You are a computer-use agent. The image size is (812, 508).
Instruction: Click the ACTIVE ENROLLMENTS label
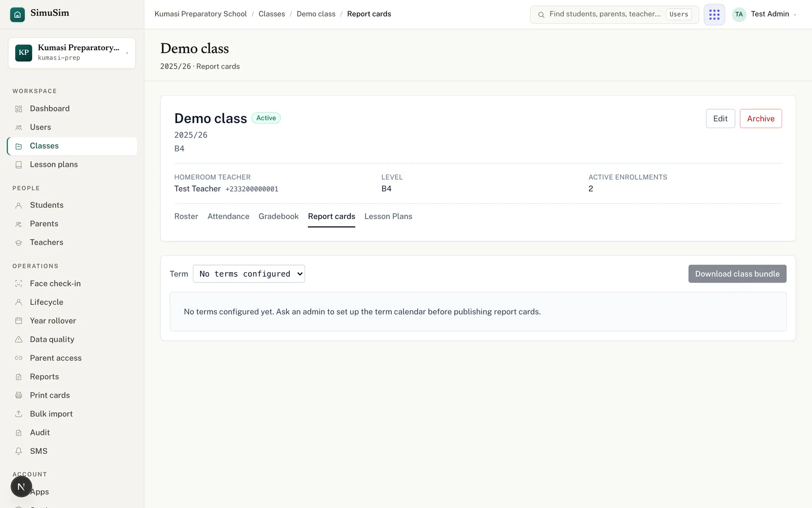[628, 177]
